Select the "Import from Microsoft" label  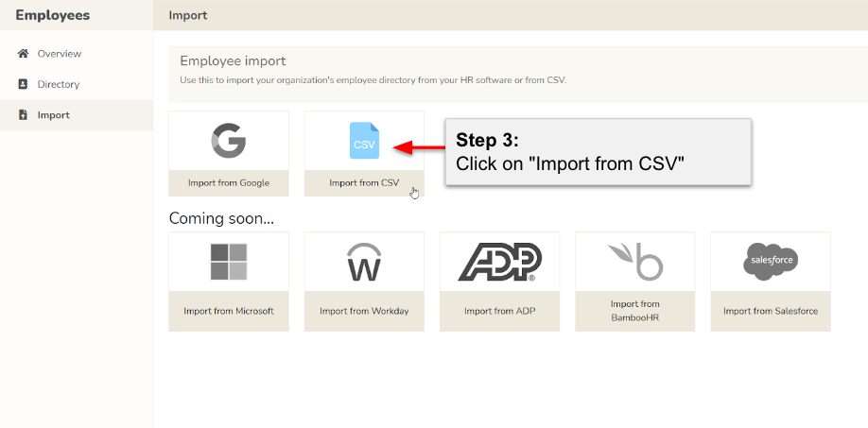(x=229, y=311)
